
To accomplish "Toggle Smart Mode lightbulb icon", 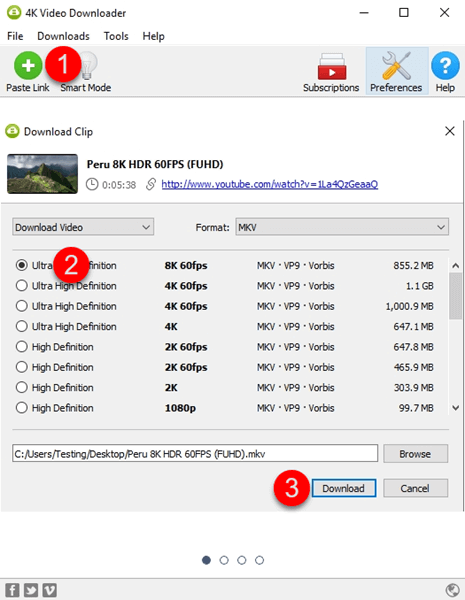I will pos(88,66).
